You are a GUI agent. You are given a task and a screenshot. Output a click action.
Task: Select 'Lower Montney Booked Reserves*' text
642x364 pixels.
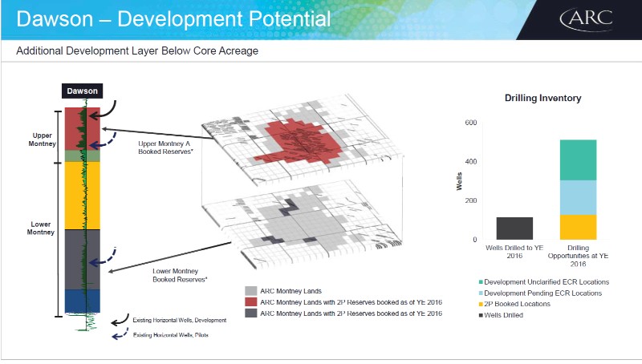pos(180,275)
